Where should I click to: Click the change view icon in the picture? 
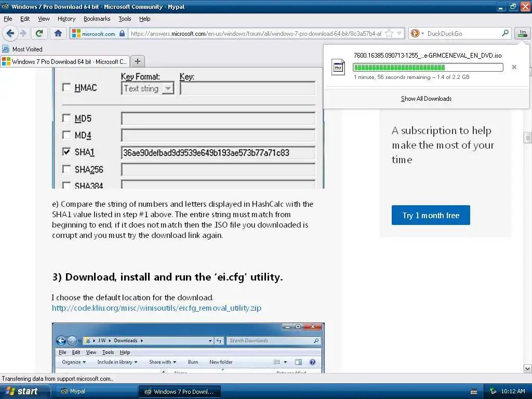click(277, 362)
